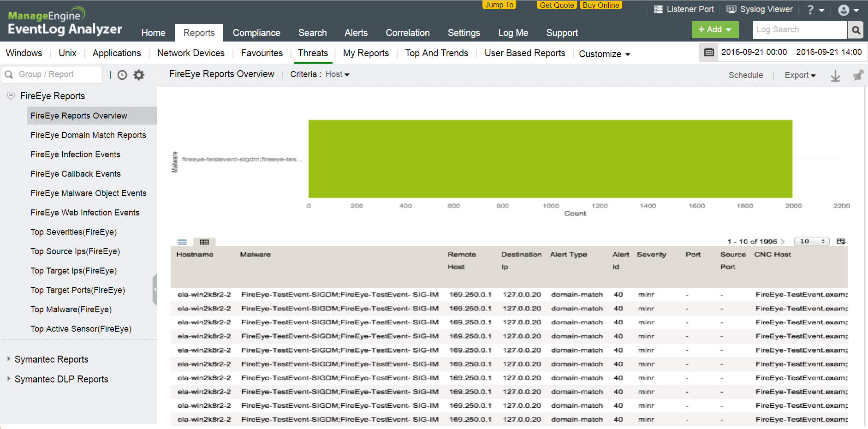Open the Export dropdown menu

[x=800, y=75]
